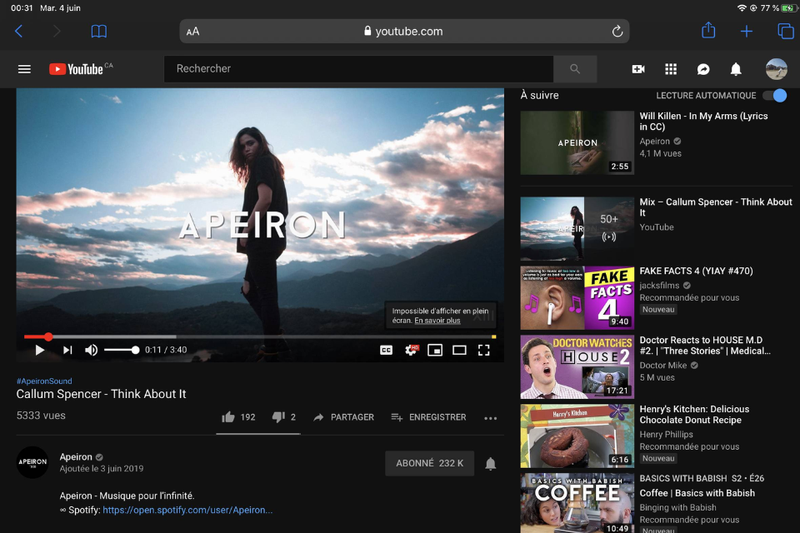This screenshot has width=800, height=533.
Task: Adjust the player volume slider
Action: 121,350
